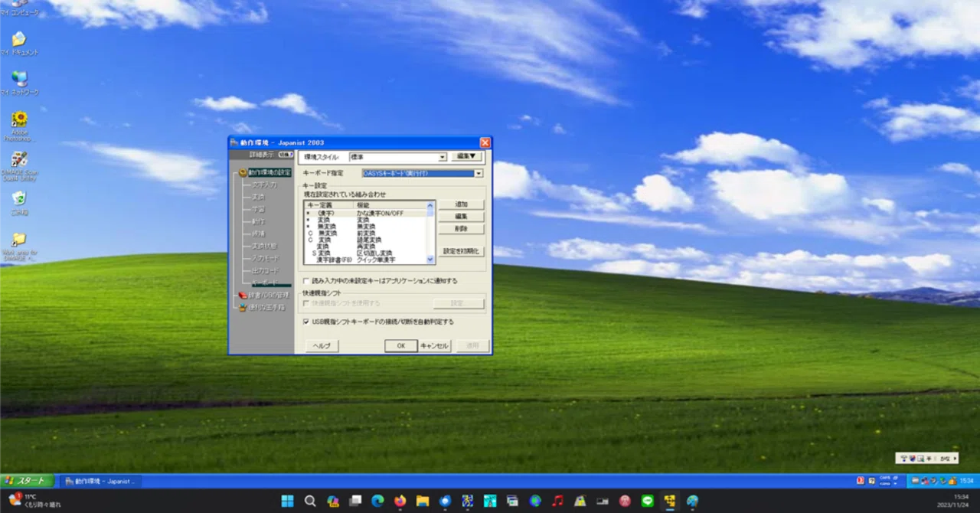
Task: Click the red book icon beside 辞書/DB管理
Action: pyautogui.click(x=243, y=296)
